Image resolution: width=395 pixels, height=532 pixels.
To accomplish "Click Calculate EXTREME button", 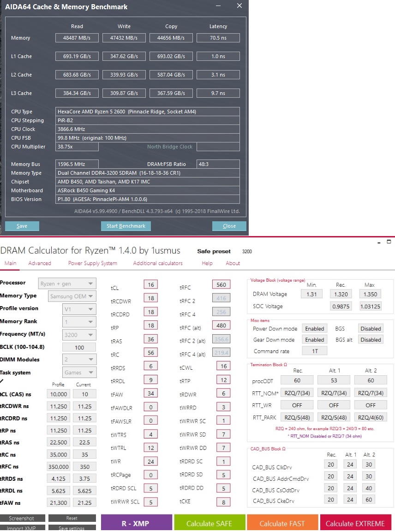I will coord(355,523).
